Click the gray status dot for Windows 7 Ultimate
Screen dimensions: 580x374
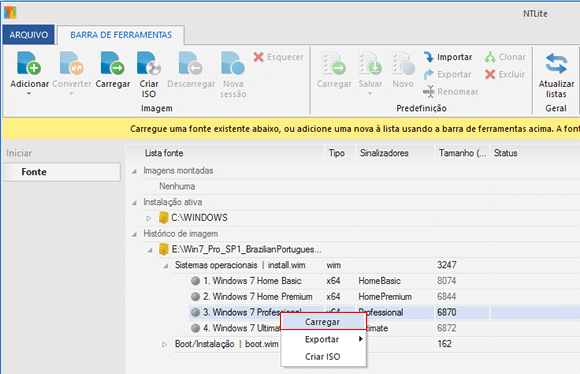[196, 328]
